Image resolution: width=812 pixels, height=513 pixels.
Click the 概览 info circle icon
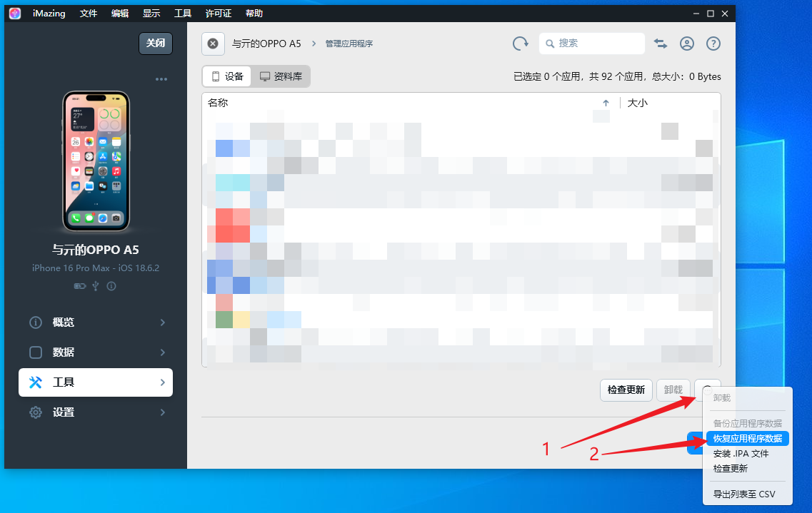tap(36, 322)
